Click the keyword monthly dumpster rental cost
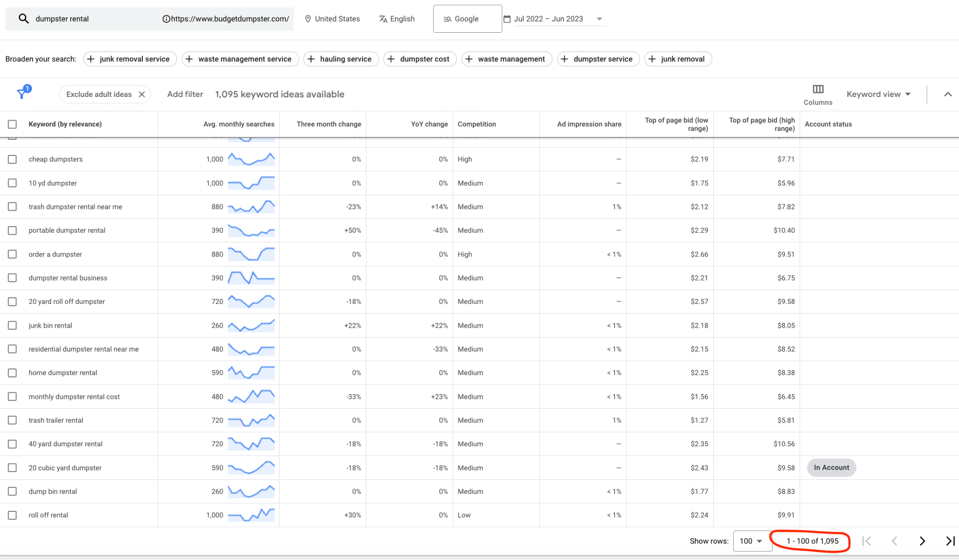This screenshot has height=560, width=959. tap(74, 397)
